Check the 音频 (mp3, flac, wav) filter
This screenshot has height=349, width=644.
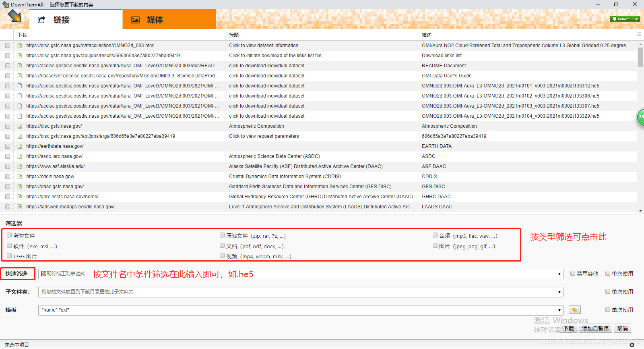tap(435, 235)
